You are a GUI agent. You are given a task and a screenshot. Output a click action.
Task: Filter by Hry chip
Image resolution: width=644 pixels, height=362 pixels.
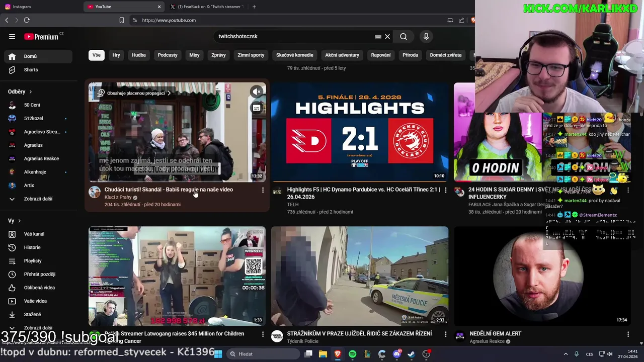116,55
